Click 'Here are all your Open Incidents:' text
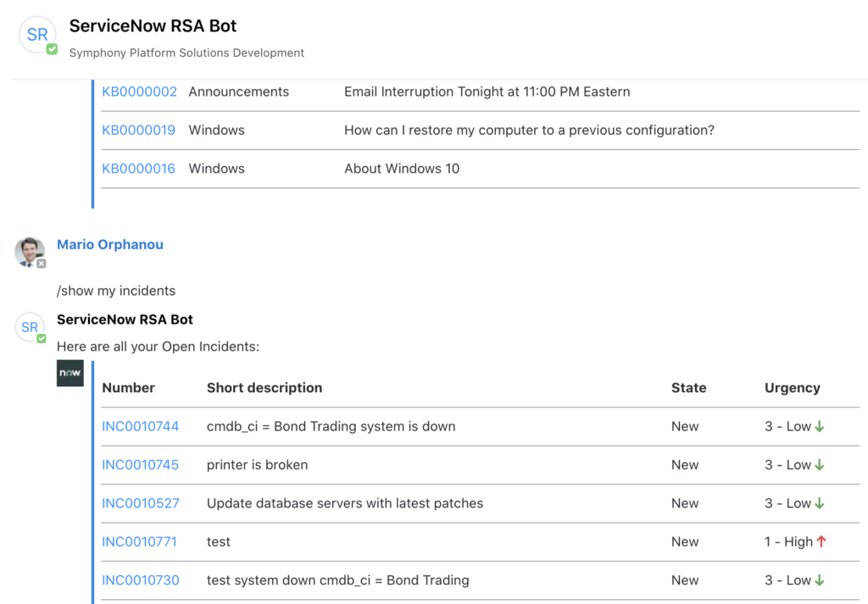The image size is (868, 604). [x=159, y=346]
